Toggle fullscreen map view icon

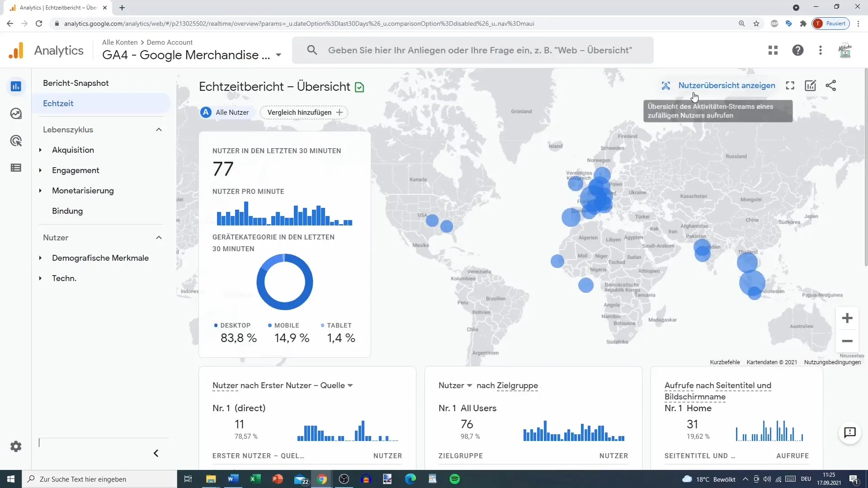(x=790, y=85)
